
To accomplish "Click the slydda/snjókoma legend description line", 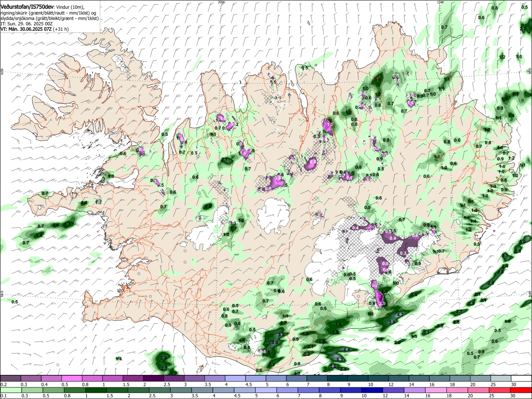I will pos(49,18).
